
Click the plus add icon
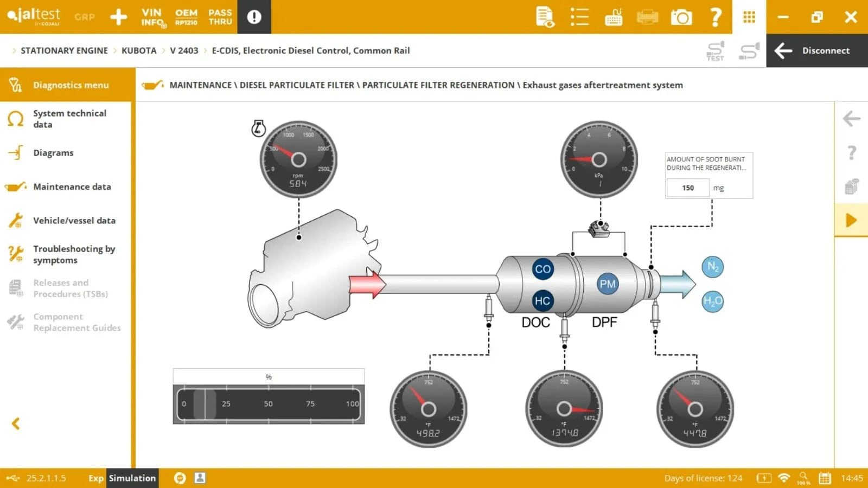pyautogui.click(x=118, y=17)
